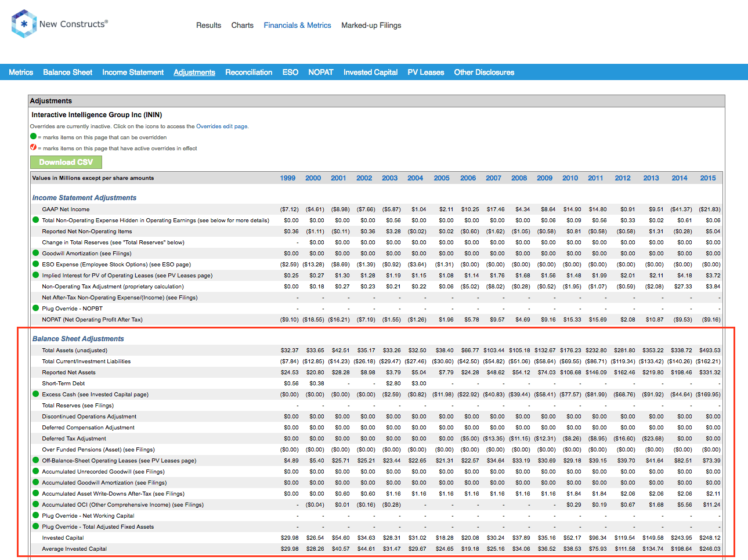Open the NOPAT tab
The height and width of the screenshot is (560, 748).
pos(321,73)
